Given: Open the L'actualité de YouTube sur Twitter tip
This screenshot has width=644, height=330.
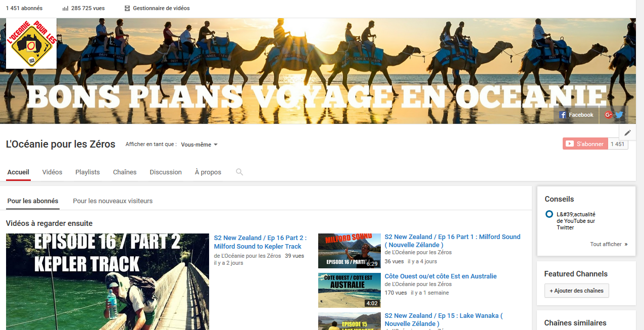Looking at the screenshot, I should coord(576,221).
